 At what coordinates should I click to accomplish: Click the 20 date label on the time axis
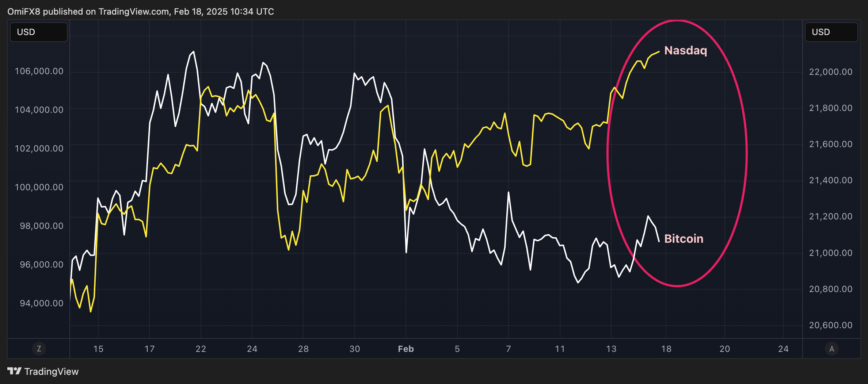725,349
